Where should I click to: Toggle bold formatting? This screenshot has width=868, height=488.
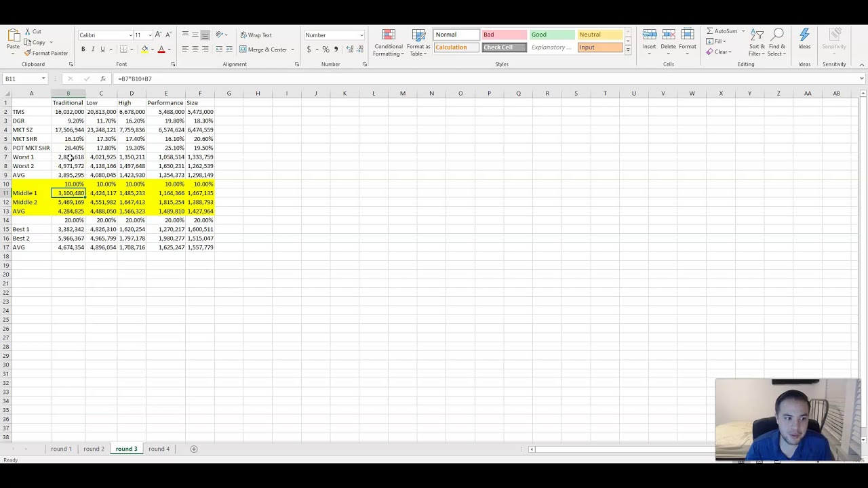(83, 49)
